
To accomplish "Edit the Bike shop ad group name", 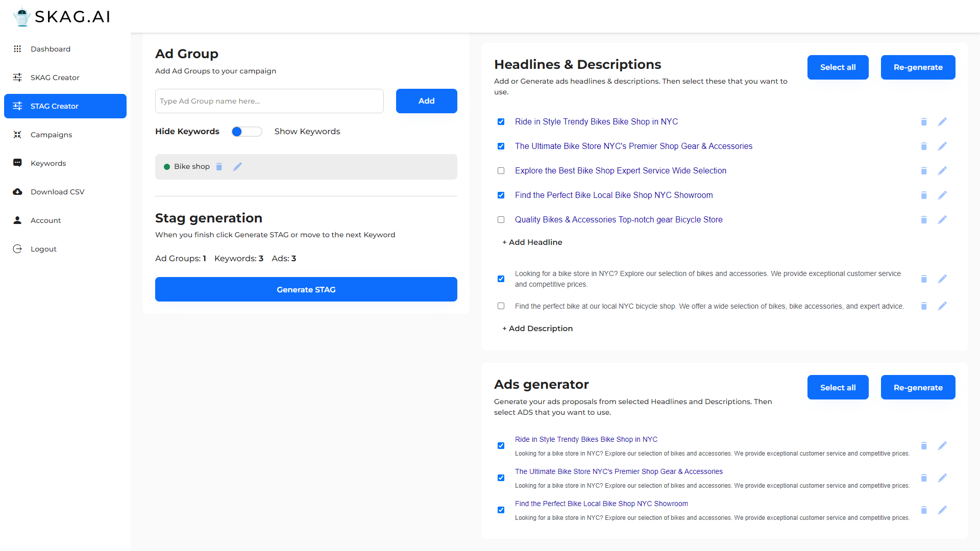I will click(237, 167).
